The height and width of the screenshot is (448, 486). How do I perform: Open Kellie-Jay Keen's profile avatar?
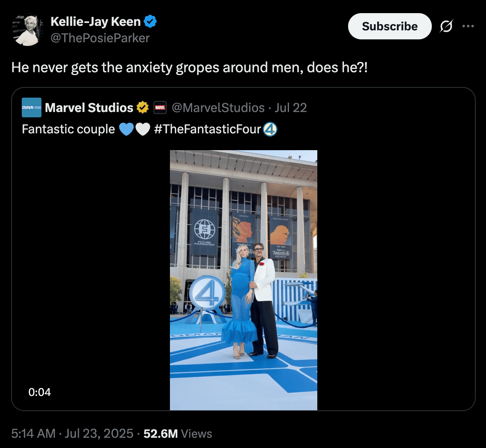coord(28,30)
